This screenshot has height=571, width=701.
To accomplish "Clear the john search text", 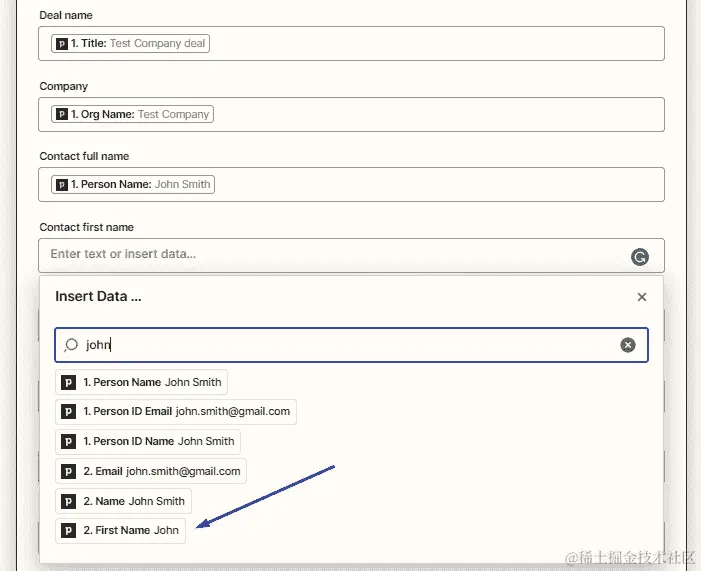I will coord(628,345).
